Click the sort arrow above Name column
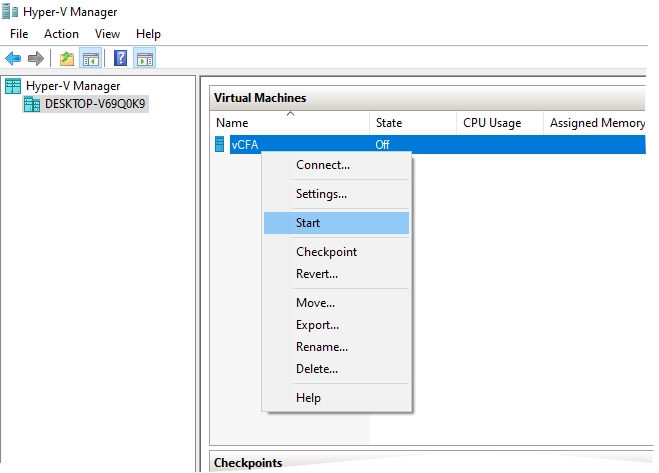The image size is (659, 473). [x=290, y=114]
